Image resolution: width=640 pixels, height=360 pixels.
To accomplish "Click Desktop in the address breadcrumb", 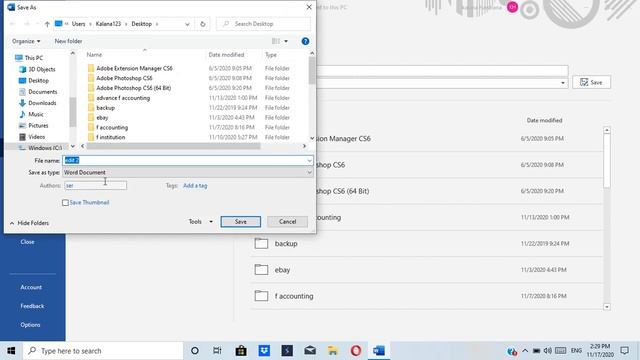I will pyautogui.click(x=142, y=24).
